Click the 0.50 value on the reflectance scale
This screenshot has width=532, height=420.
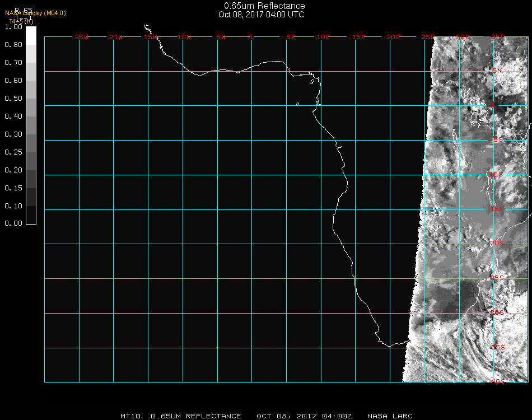coord(13,99)
